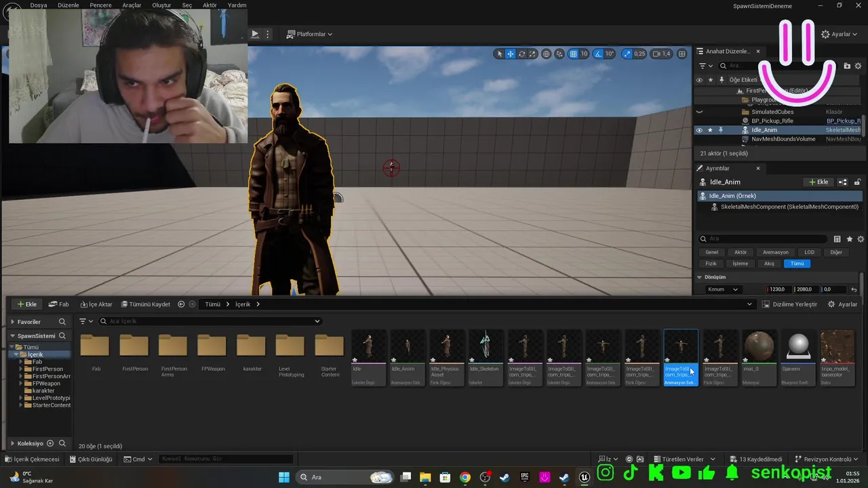Close the Ayrıntılar details tab
The width and height of the screenshot is (868, 488).
[758, 168]
